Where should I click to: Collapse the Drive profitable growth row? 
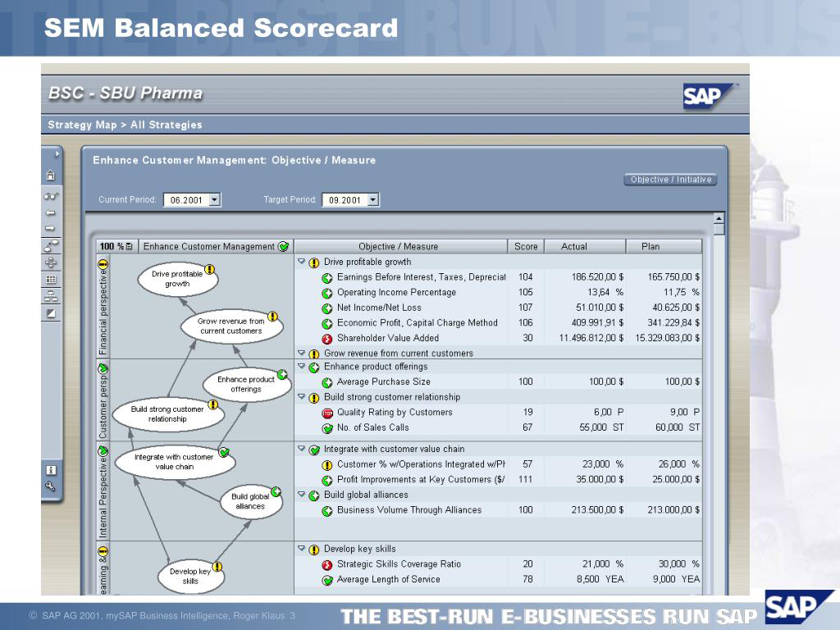[x=301, y=262]
